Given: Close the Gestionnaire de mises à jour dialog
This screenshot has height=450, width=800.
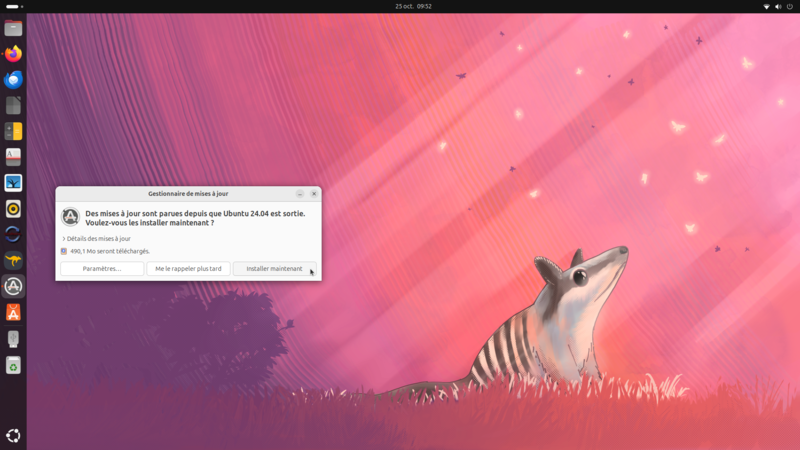Looking at the screenshot, I should [314, 194].
